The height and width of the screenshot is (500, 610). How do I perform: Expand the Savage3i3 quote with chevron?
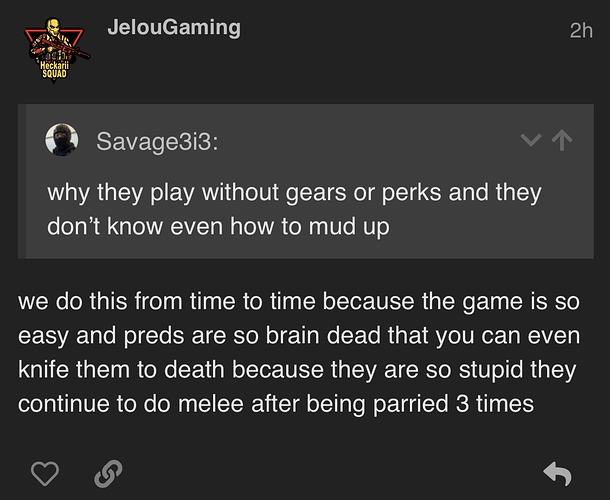(531, 140)
